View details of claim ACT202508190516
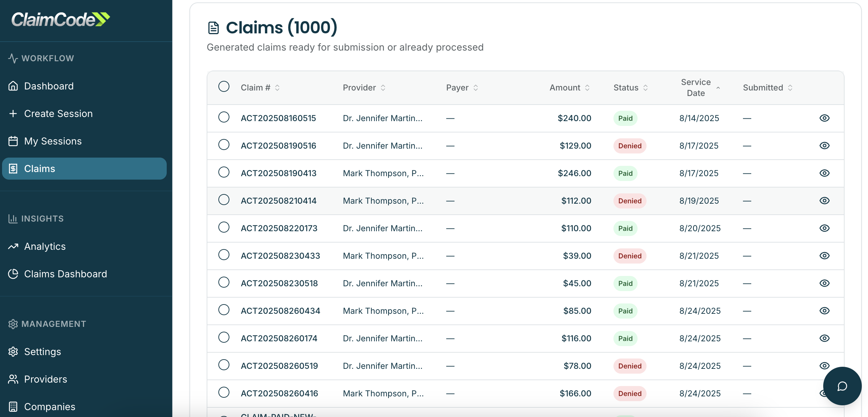This screenshot has height=417, width=868. pyautogui.click(x=825, y=145)
